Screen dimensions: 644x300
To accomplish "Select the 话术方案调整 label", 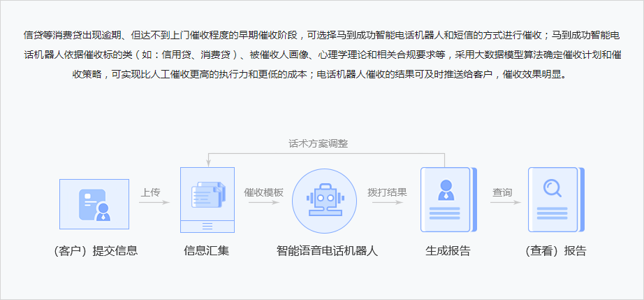I will (x=318, y=143).
